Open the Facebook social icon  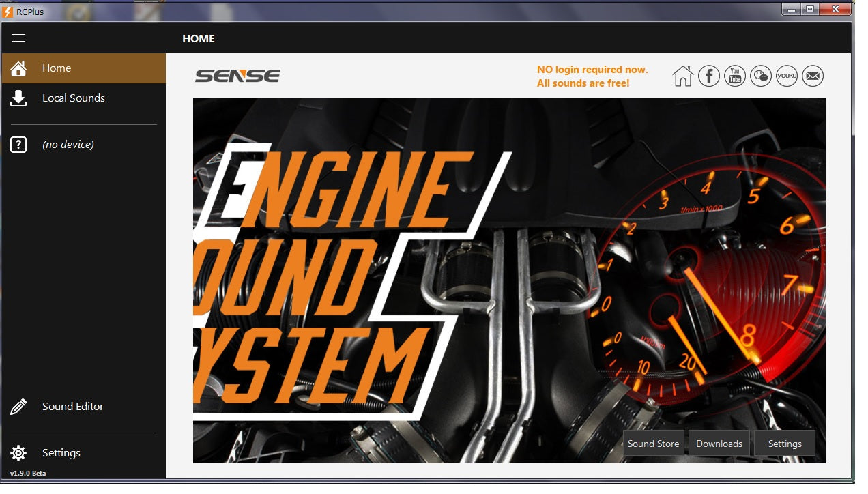click(x=709, y=76)
